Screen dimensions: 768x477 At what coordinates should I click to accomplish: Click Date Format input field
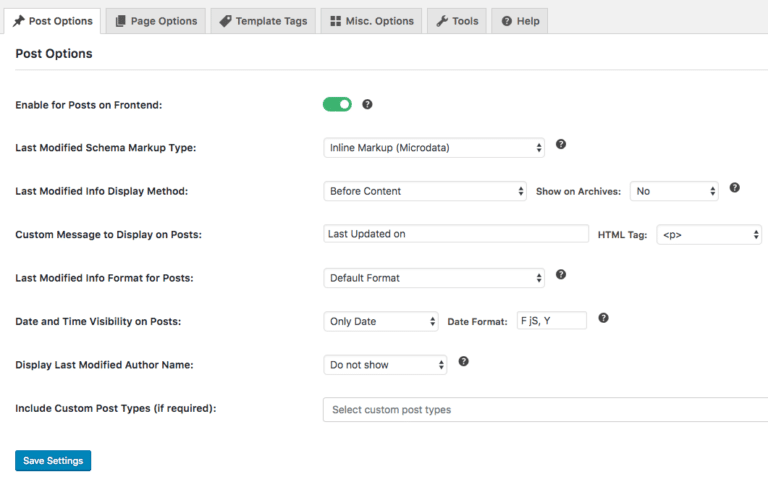tap(552, 321)
